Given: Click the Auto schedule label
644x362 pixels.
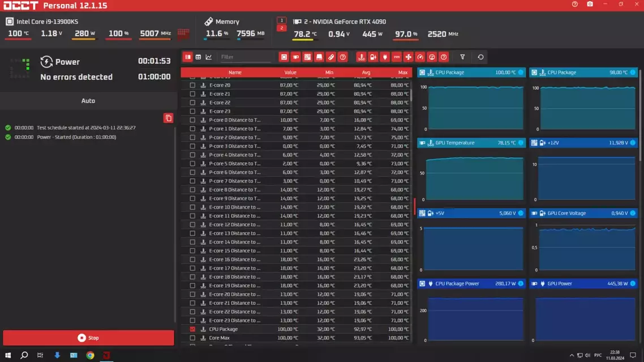Looking at the screenshot, I should coord(88,101).
